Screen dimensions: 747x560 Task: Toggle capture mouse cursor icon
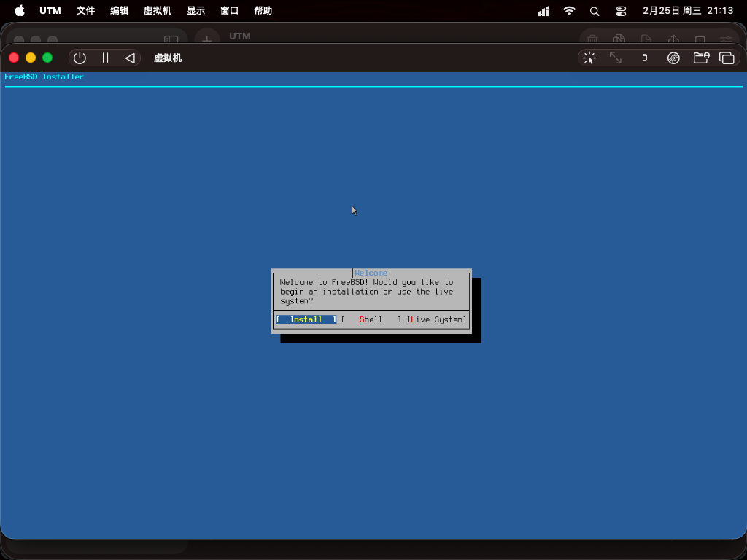pyautogui.click(x=589, y=58)
